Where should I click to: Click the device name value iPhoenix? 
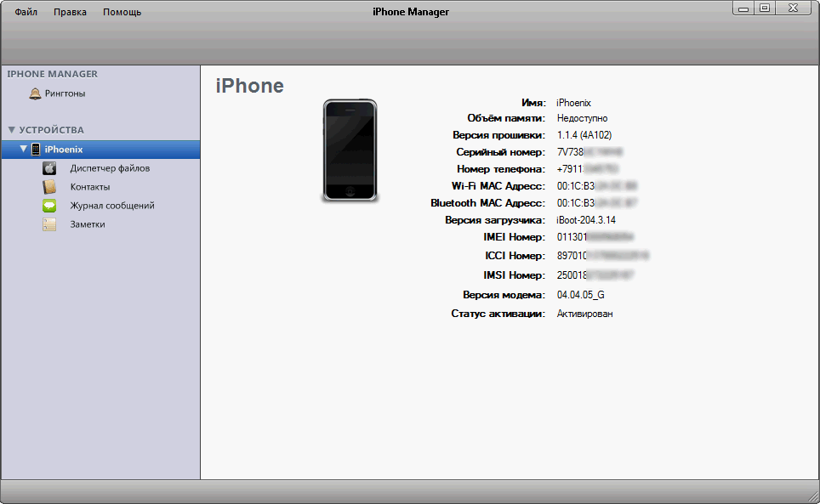coord(573,103)
